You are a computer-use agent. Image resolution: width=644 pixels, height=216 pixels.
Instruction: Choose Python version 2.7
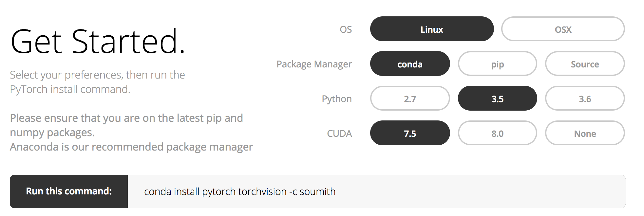(x=410, y=99)
